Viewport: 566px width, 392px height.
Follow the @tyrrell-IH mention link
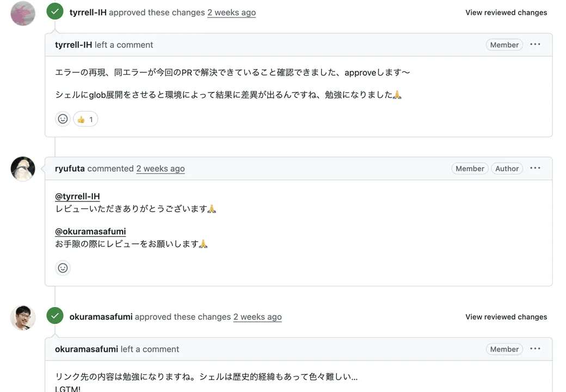point(77,197)
